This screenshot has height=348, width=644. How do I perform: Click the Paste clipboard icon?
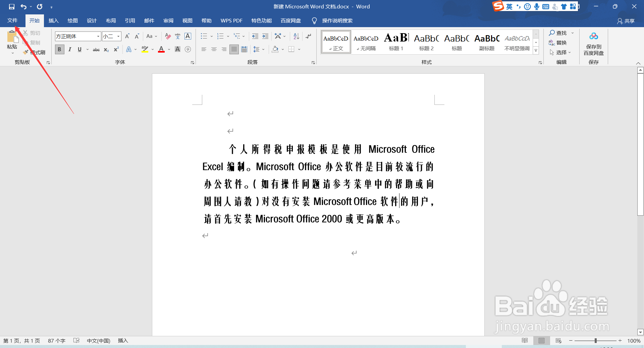(12, 37)
